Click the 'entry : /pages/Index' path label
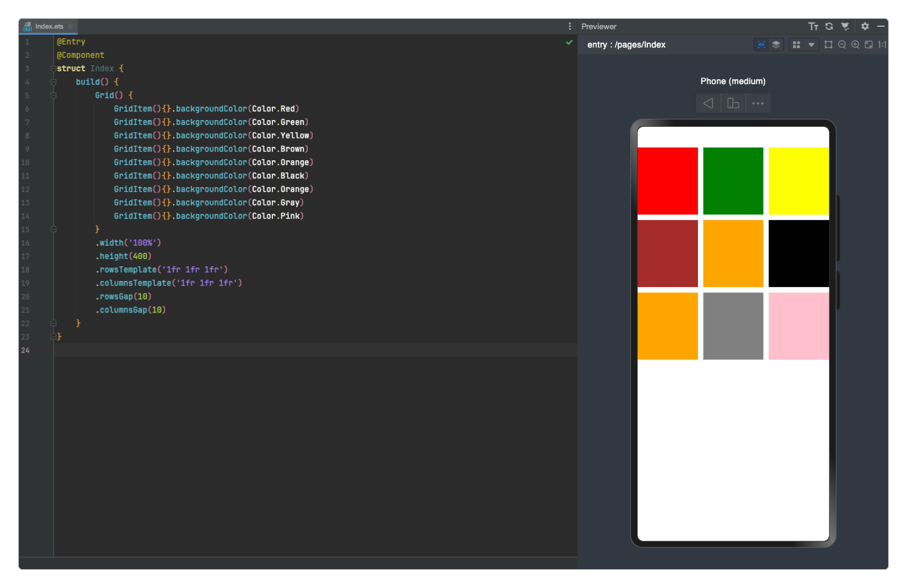 pyautogui.click(x=626, y=44)
